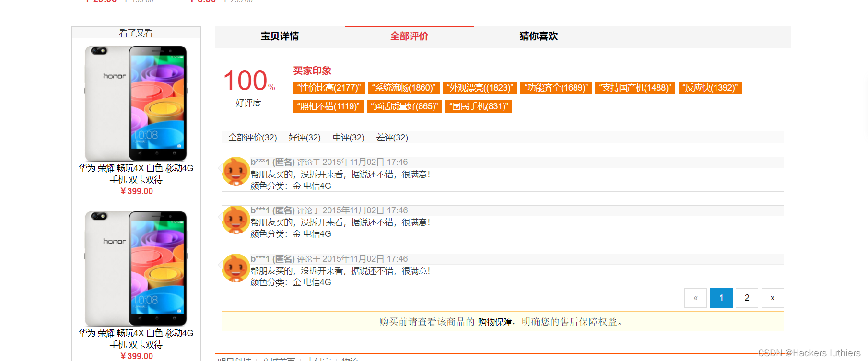The image size is (868, 361).
Task: Choose the 支持国产机(1488) tag
Action: (635, 88)
